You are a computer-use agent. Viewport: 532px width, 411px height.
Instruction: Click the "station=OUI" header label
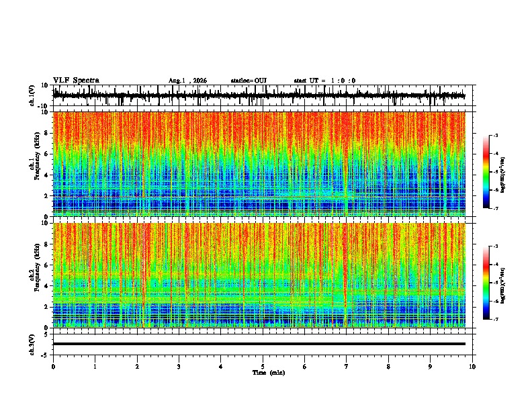point(249,81)
